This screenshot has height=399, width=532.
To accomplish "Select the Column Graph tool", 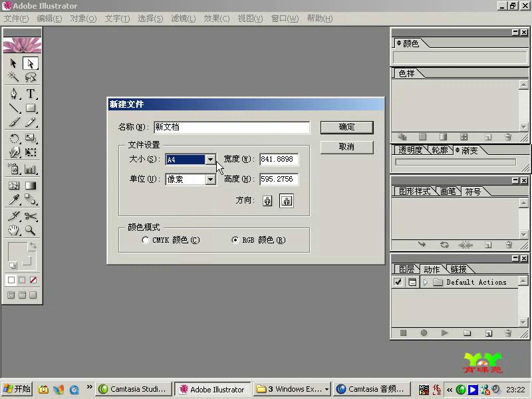I will 31,169.
